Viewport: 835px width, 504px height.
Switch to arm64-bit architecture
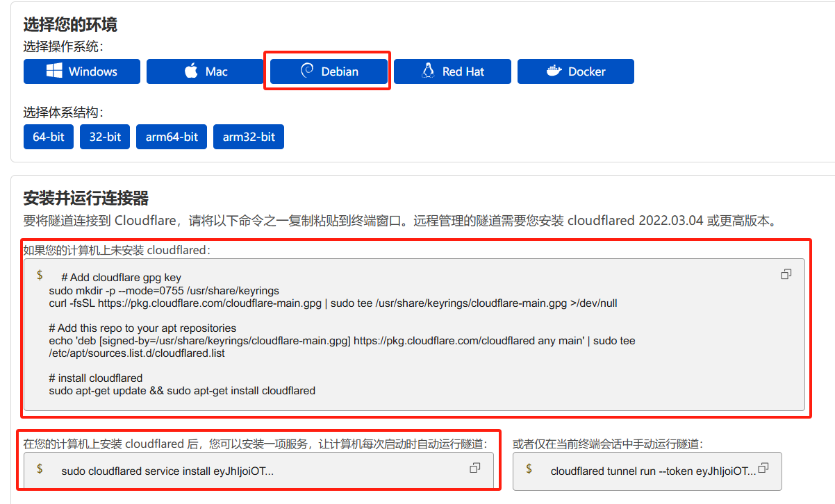[172, 137]
